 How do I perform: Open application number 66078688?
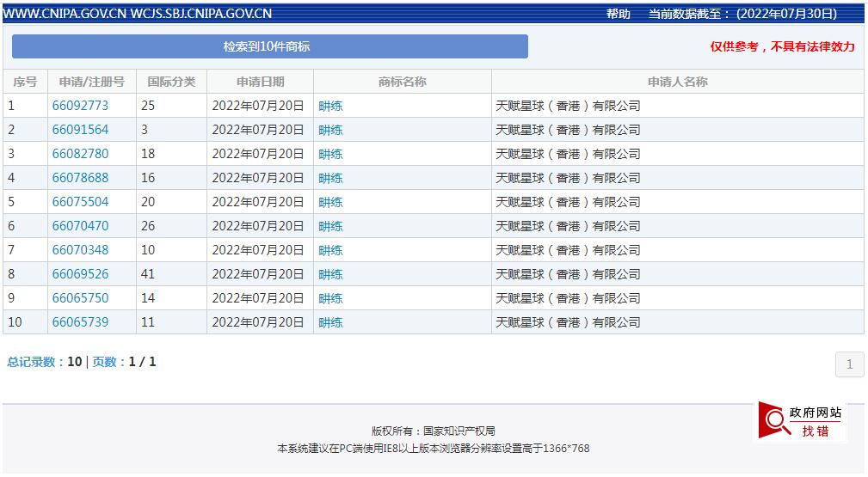(x=80, y=178)
